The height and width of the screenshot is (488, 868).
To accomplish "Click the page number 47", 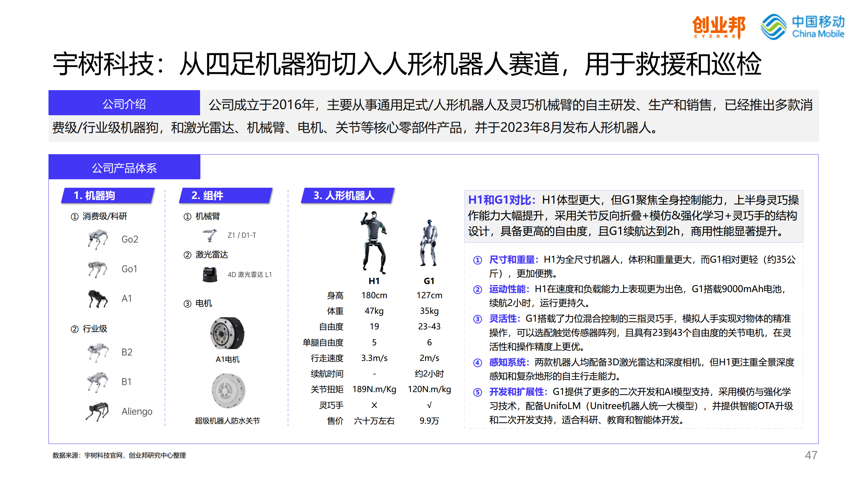I will [x=811, y=455].
